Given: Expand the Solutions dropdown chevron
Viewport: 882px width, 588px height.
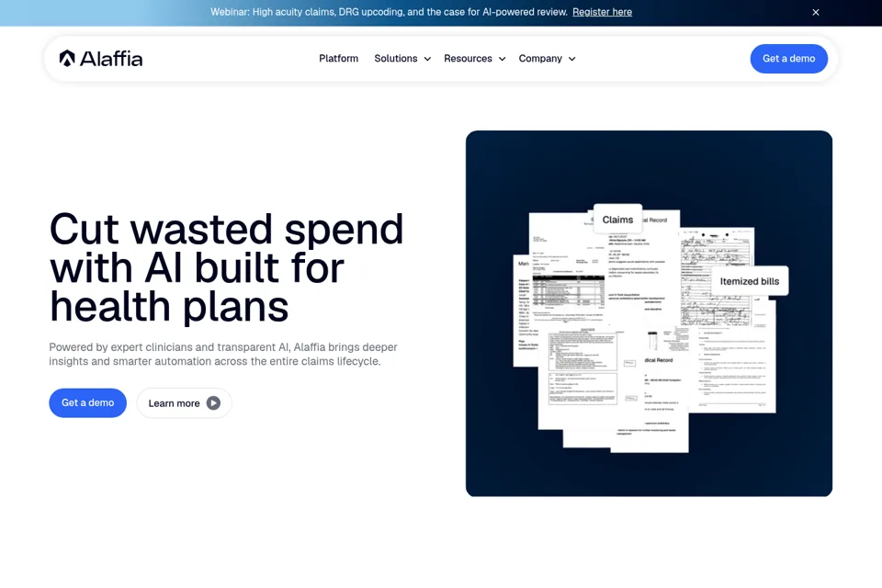Looking at the screenshot, I should point(427,59).
